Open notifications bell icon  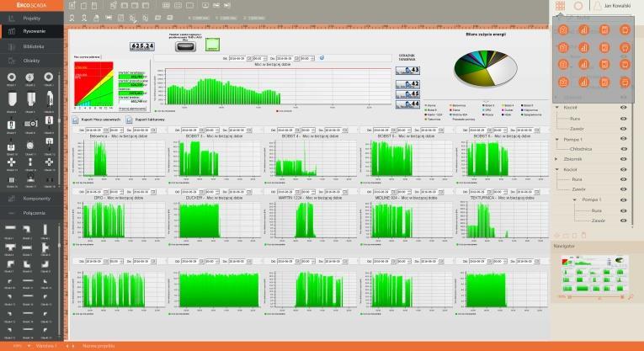(x=597, y=6)
